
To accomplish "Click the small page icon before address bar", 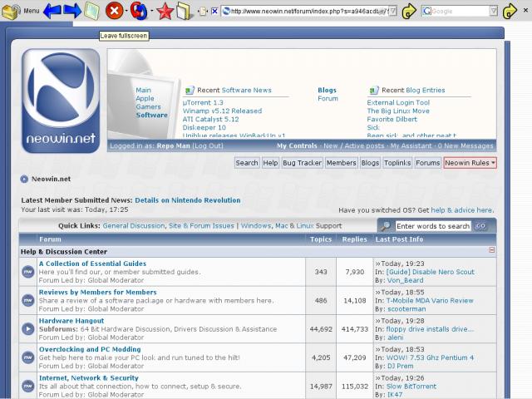I will click(203, 11).
